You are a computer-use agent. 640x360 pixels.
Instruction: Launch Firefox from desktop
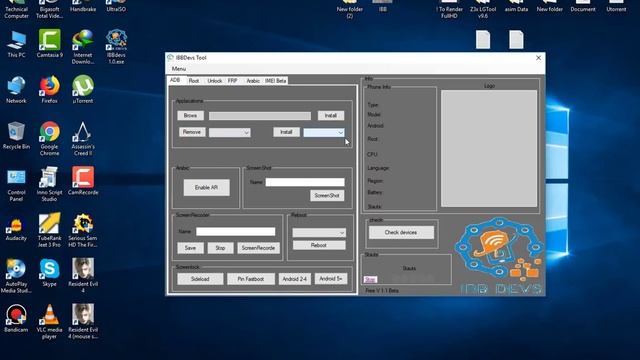point(49,90)
